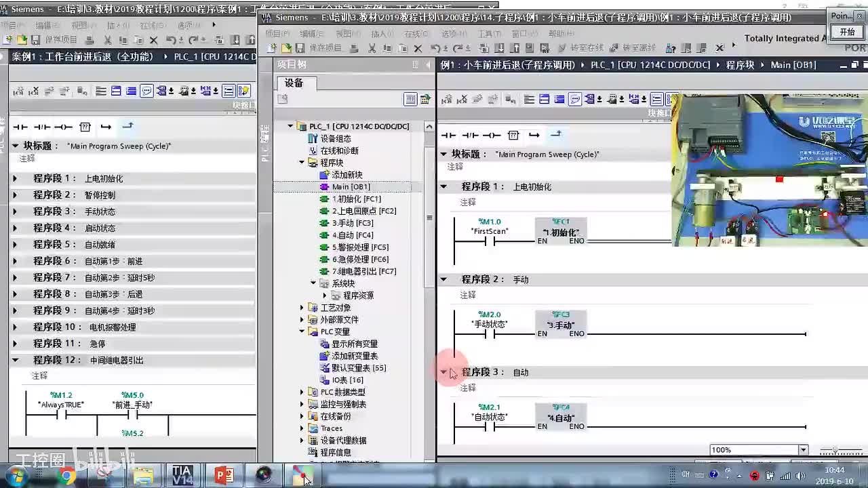The height and width of the screenshot is (488, 868).
Task: Click the project tree vertical scrollbar
Action: pyautogui.click(x=429, y=217)
